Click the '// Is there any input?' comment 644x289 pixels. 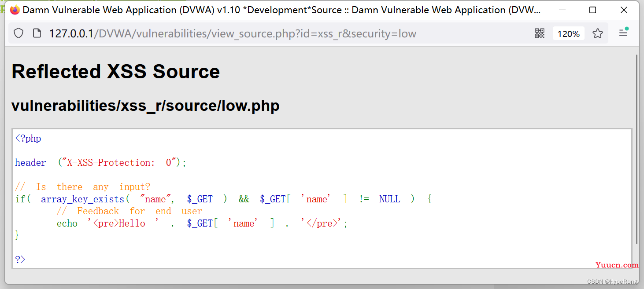pos(83,187)
